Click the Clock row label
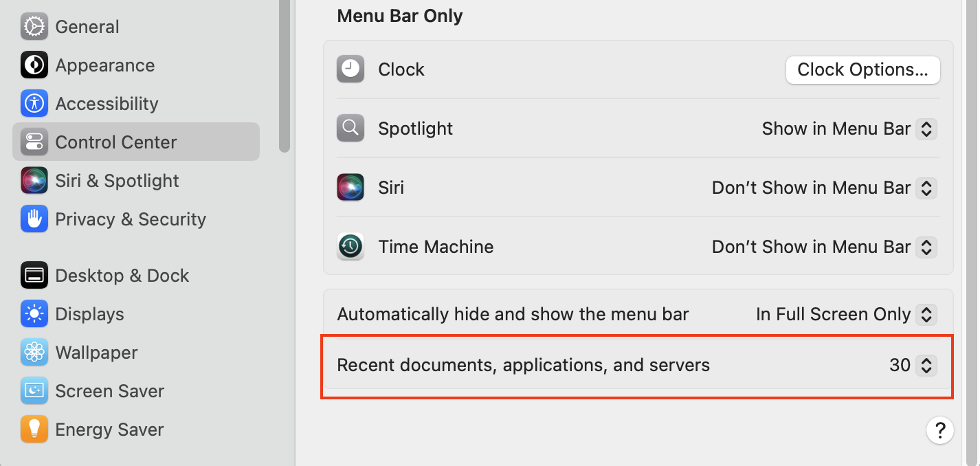This screenshot has width=980, height=466. [401, 69]
